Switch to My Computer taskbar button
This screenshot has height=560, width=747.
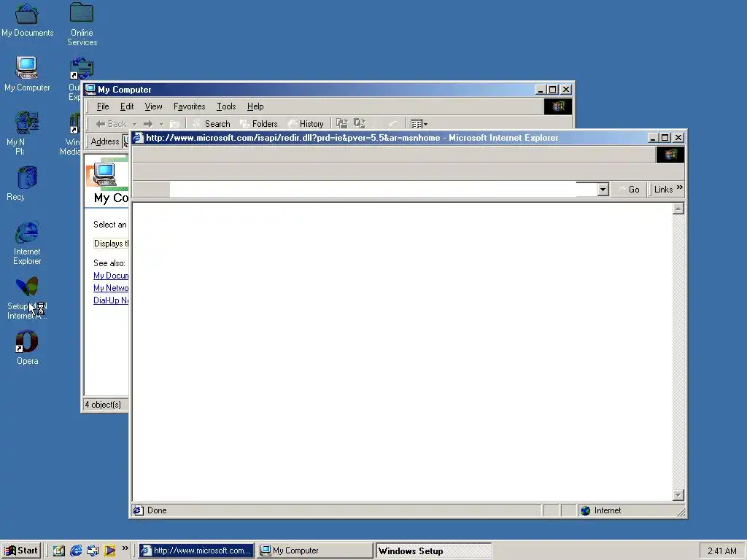point(314,551)
